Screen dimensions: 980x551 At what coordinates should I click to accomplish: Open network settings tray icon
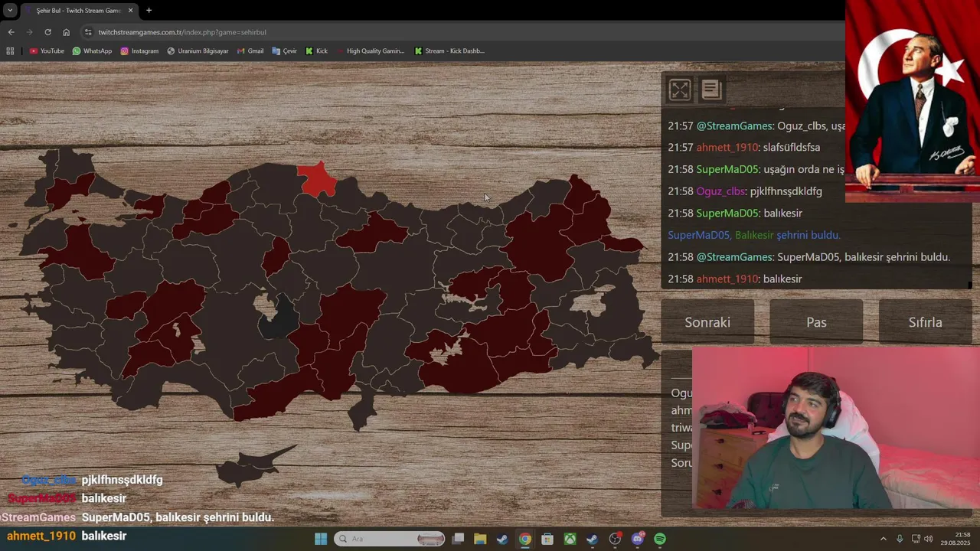click(916, 539)
